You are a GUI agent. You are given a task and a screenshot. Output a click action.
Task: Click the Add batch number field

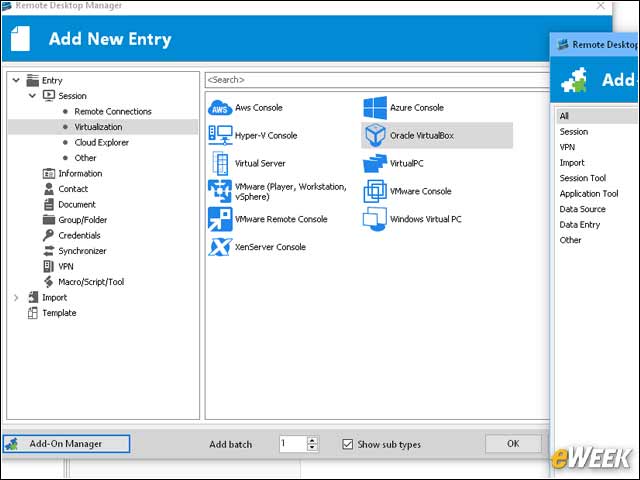point(293,444)
